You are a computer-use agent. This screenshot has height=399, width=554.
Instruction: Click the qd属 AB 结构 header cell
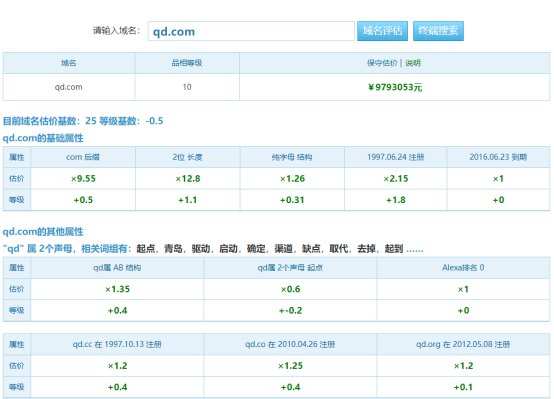117,268
